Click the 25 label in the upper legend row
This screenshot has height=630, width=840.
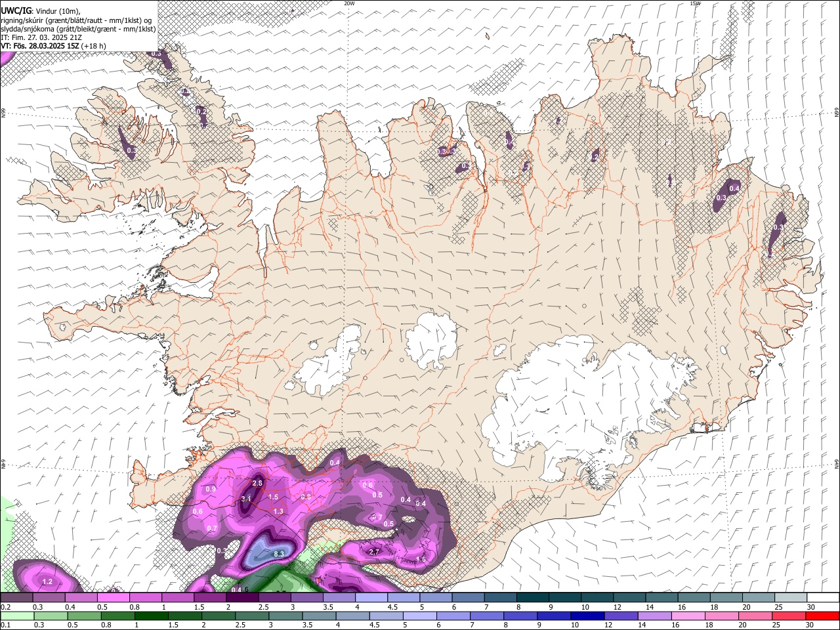coord(779,607)
